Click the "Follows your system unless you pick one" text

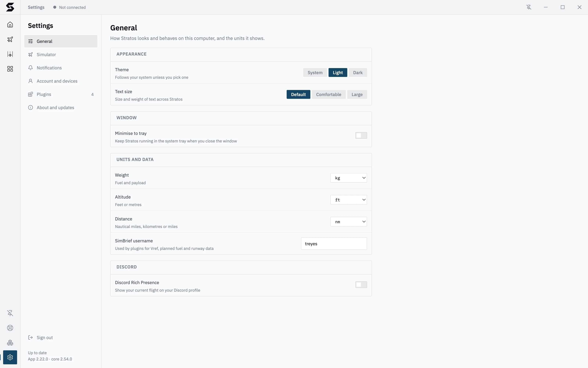coord(152,77)
